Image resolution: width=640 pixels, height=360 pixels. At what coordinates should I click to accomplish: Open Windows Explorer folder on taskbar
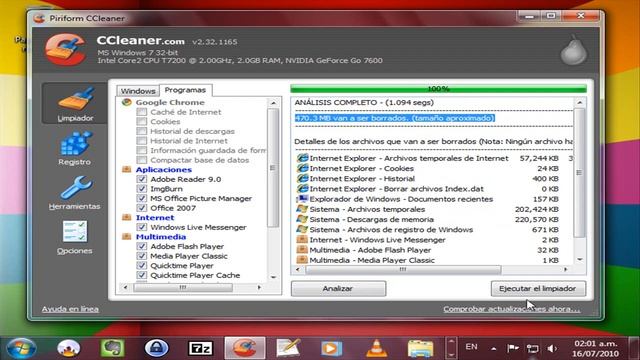(420, 349)
